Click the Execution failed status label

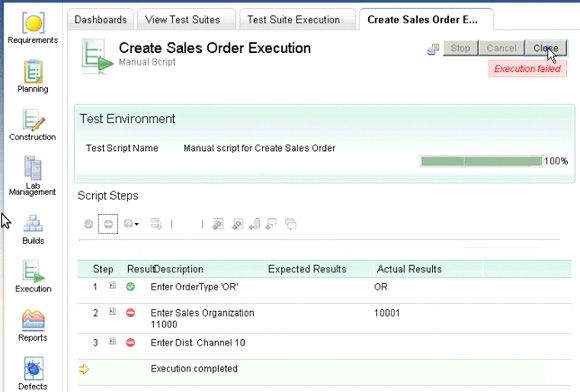point(527,69)
